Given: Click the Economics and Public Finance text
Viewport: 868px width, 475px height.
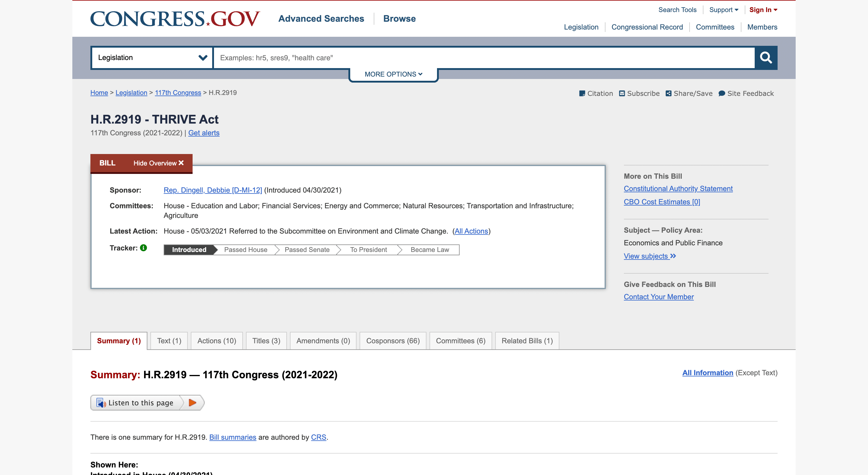Looking at the screenshot, I should [x=673, y=243].
